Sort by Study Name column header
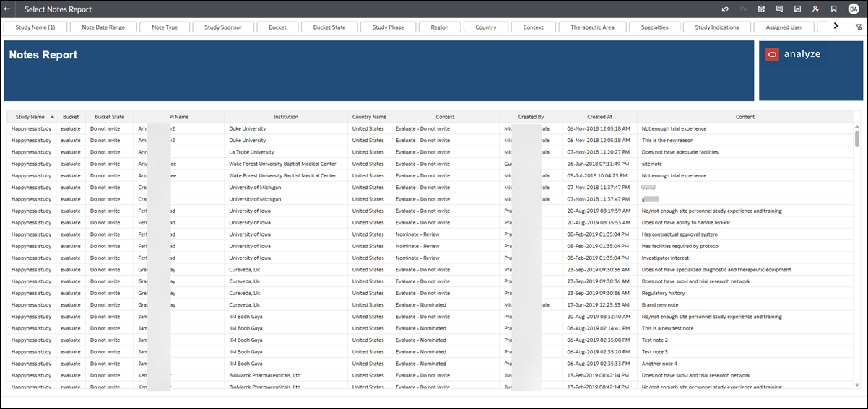Screen dimensions: 868x409 (x=32, y=117)
